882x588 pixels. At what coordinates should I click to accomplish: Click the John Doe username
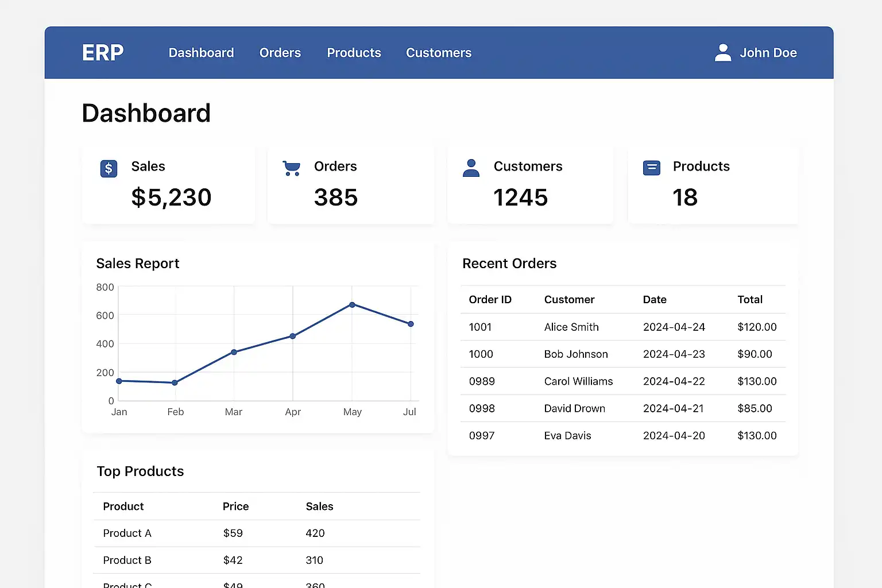(x=768, y=53)
